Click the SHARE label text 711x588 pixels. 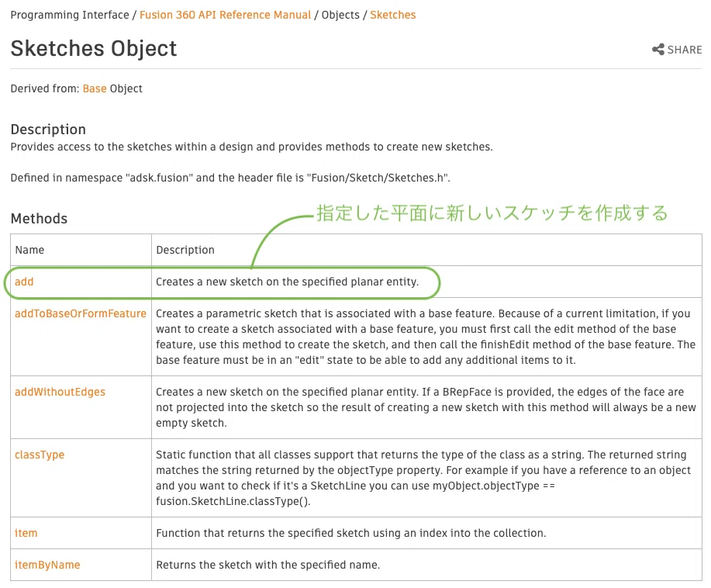(685, 50)
